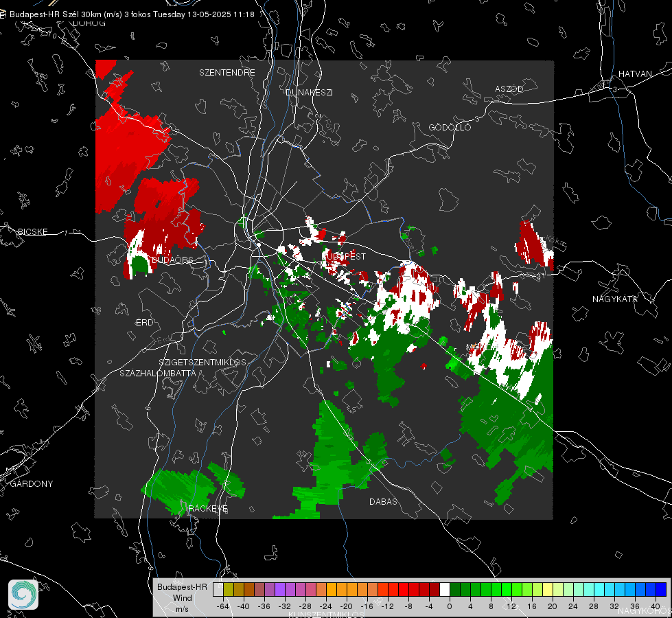Select the GÖDÖLLŐ label on map

click(450, 127)
